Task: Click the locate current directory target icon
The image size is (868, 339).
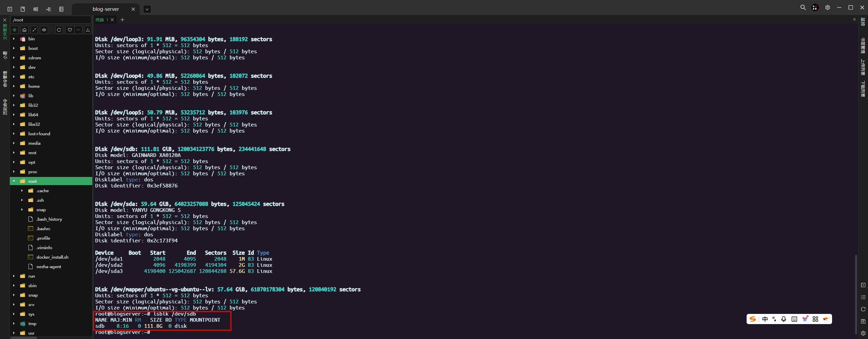Action: [x=15, y=30]
